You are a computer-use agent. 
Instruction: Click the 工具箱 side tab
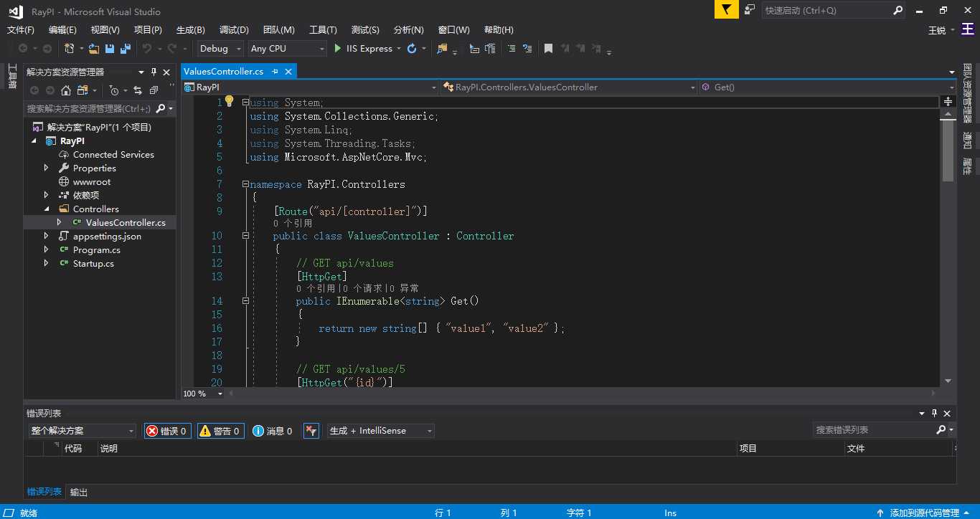(12, 76)
